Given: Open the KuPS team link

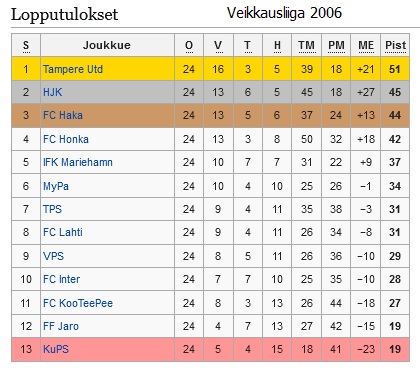Looking at the screenshot, I should pyautogui.click(x=56, y=349).
